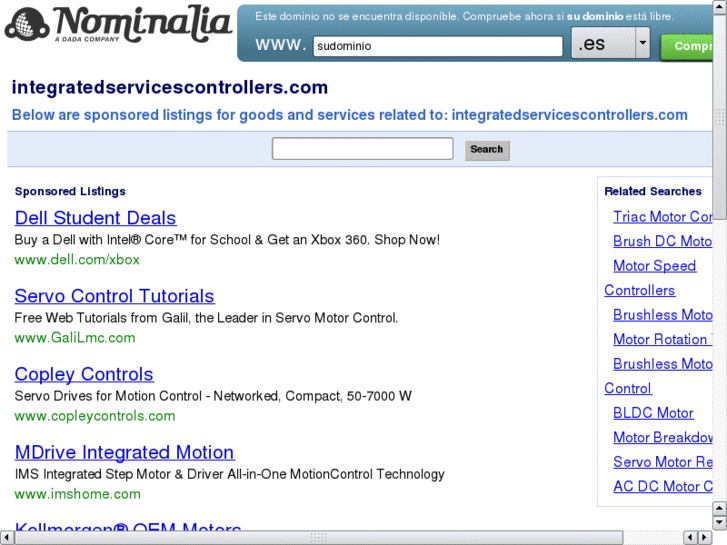Click the vertical scrollbar up arrow
Viewport: 727px width, 545px height.
coord(720,7)
